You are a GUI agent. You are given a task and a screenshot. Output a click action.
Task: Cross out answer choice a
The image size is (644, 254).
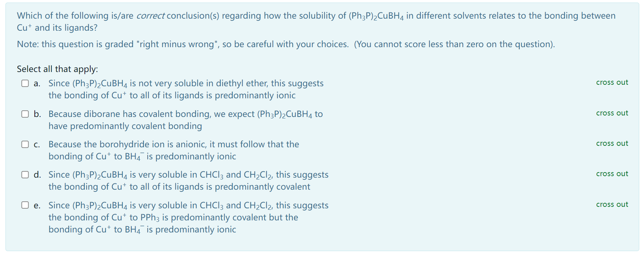coord(612,83)
